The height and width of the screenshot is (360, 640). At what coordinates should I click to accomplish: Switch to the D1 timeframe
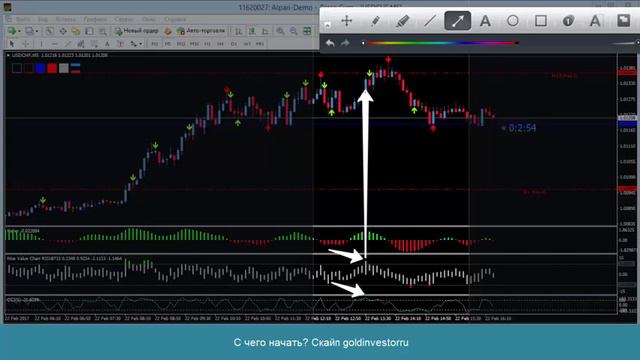(x=234, y=44)
